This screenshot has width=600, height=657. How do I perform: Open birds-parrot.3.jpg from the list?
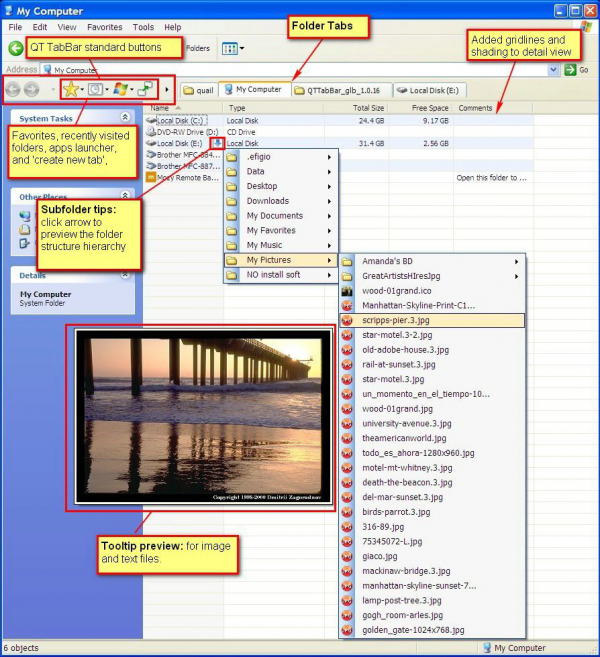click(432, 512)
